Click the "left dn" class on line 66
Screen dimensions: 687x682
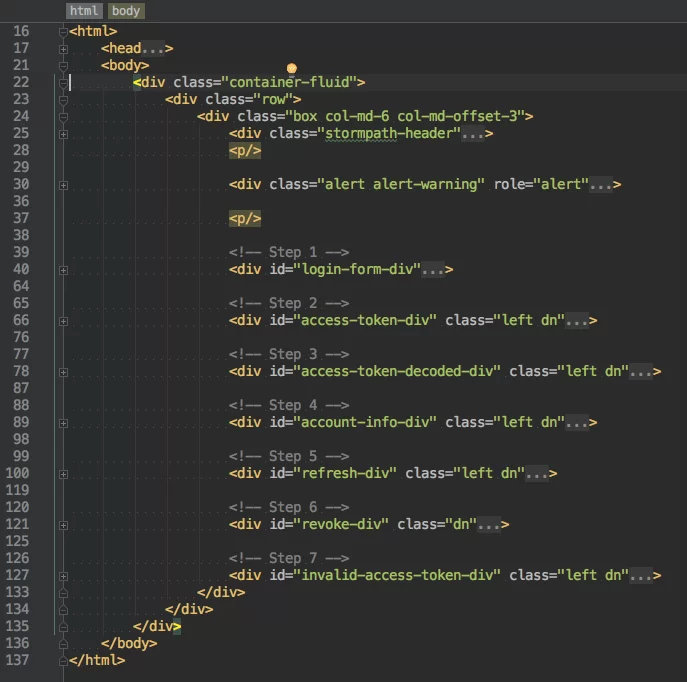tap(529, 320)
